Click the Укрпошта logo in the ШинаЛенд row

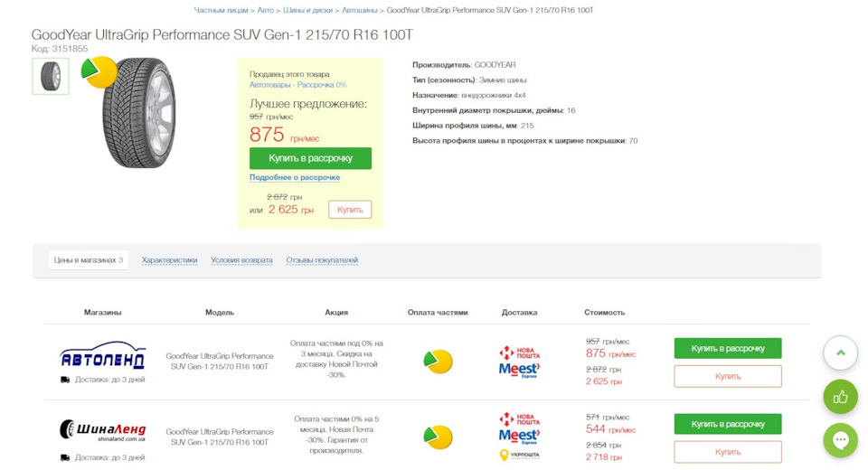click(519, 455)
